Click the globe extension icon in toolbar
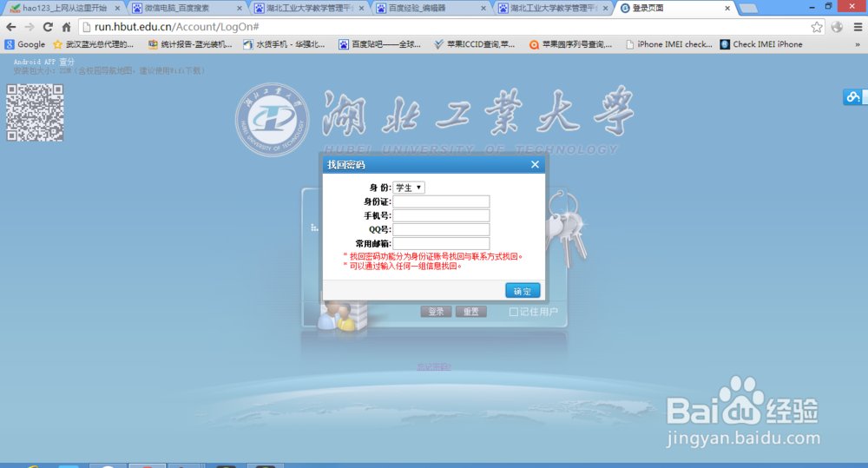868x468 pixels. point(837,27)
